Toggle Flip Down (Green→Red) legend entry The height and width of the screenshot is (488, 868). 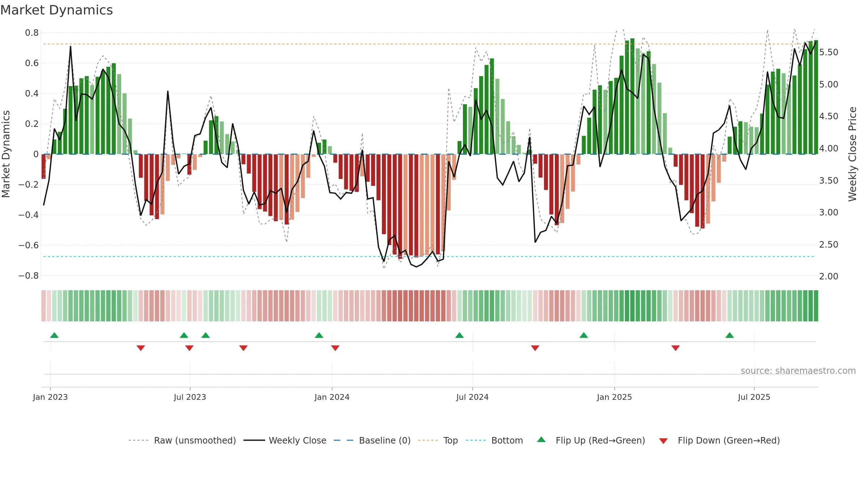tap(719, 440)
